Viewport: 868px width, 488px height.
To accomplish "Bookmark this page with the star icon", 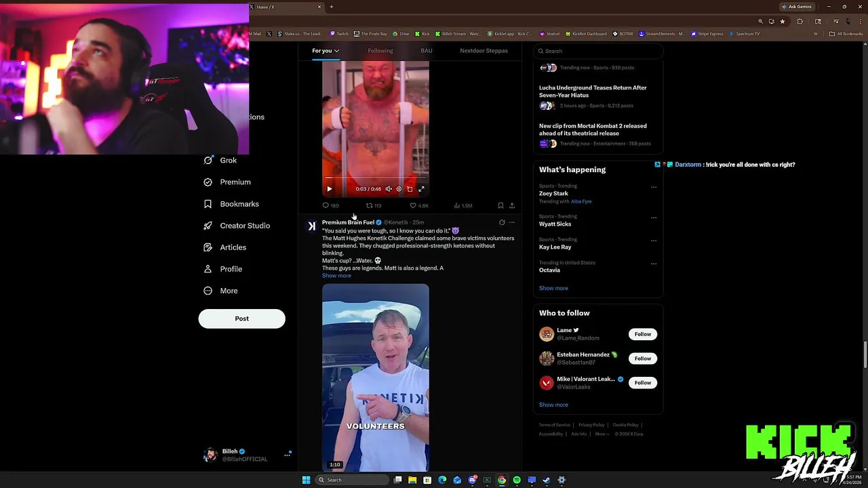I will click(x=783, y=22).
